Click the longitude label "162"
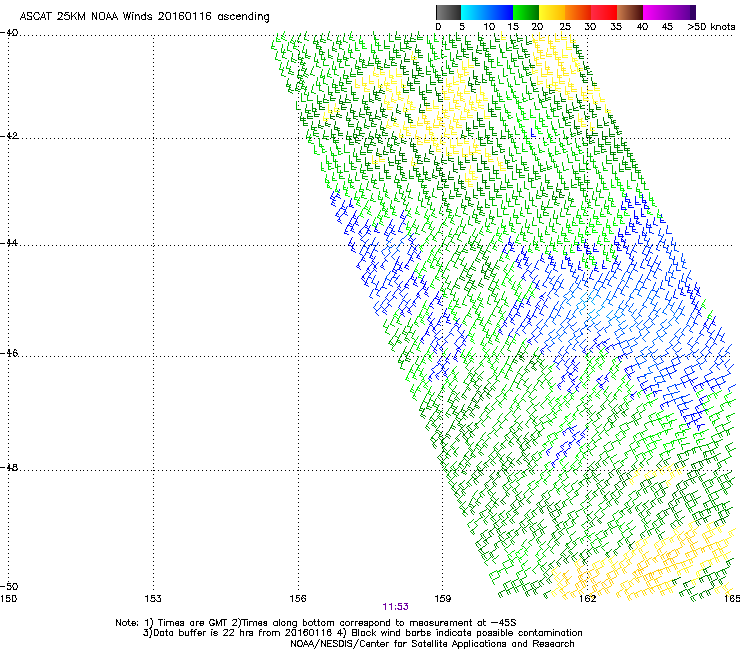 point(588,599)
